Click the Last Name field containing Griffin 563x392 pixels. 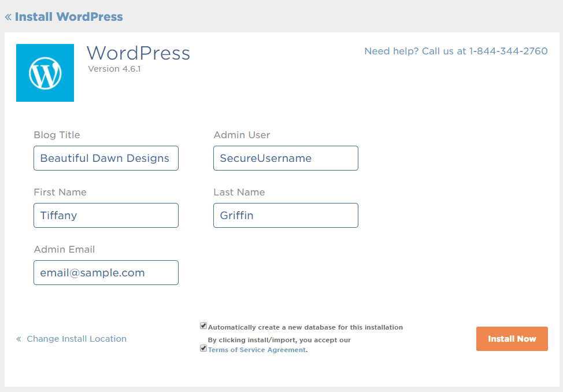(x=286, y=215)
